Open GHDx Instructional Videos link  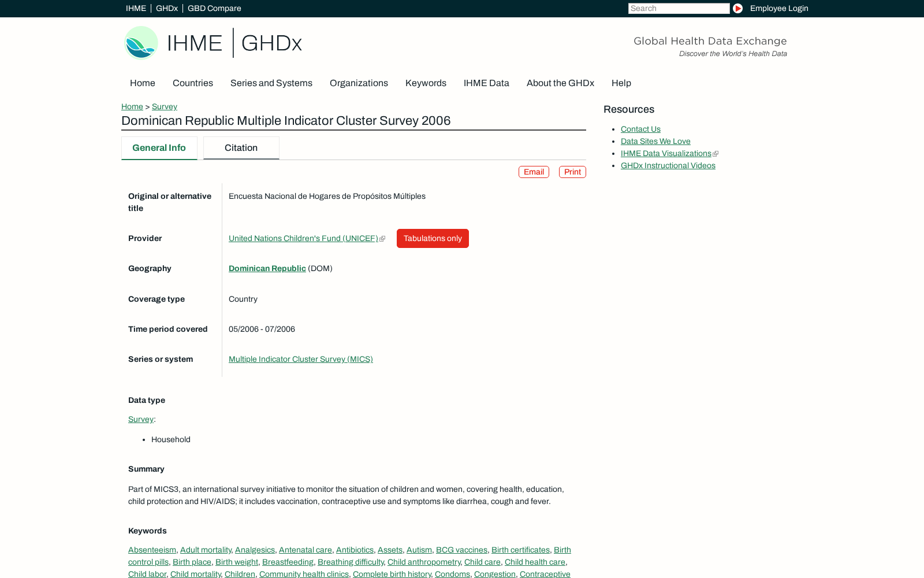(x=668, y=165)
